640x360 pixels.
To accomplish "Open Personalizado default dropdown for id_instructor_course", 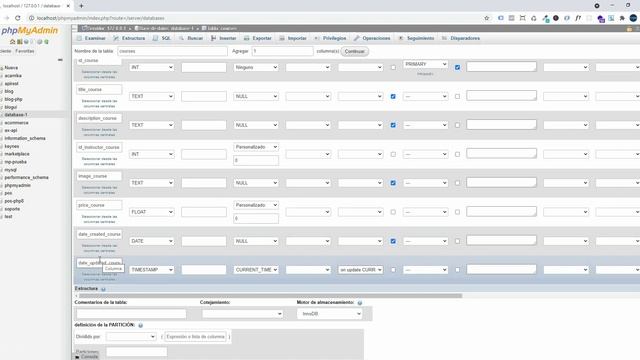I will tap(256, 147).
